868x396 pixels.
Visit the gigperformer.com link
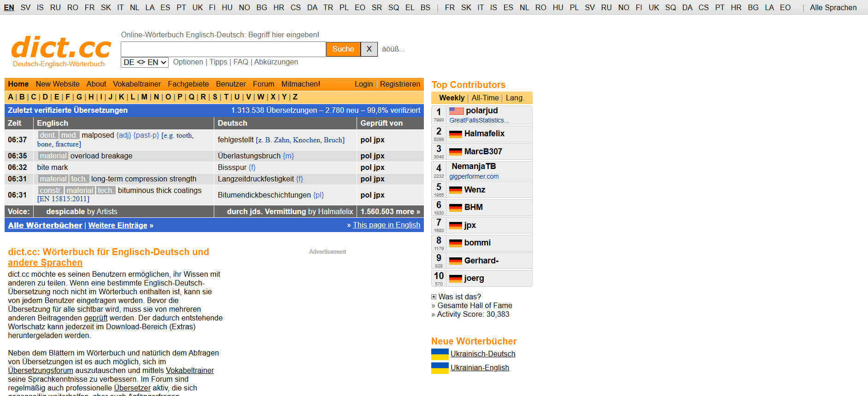click(474, 177)
